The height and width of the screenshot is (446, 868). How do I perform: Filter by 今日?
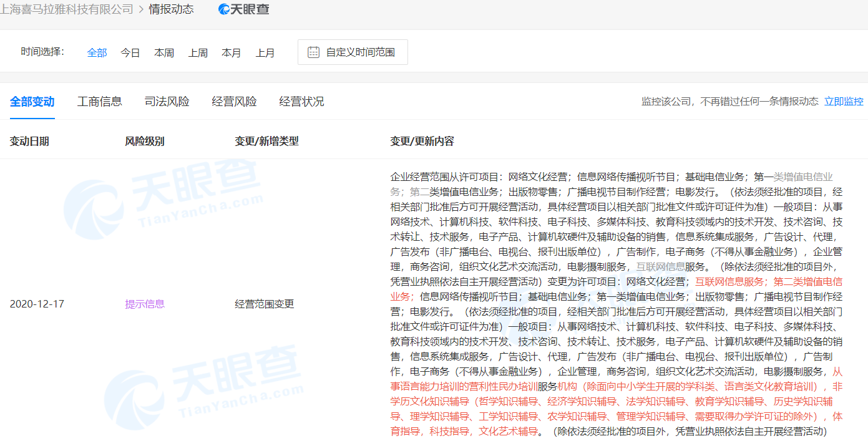point(130,53)
